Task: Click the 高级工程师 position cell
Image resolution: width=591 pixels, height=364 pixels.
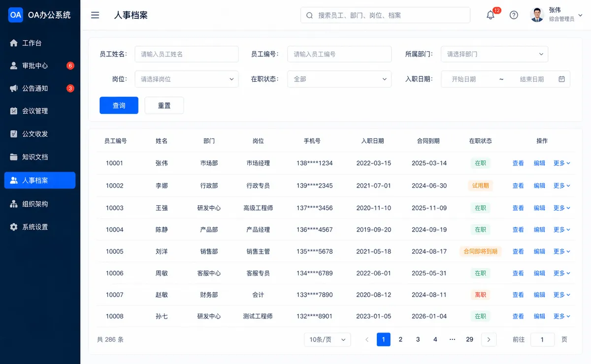Action: tap(258, 208)
